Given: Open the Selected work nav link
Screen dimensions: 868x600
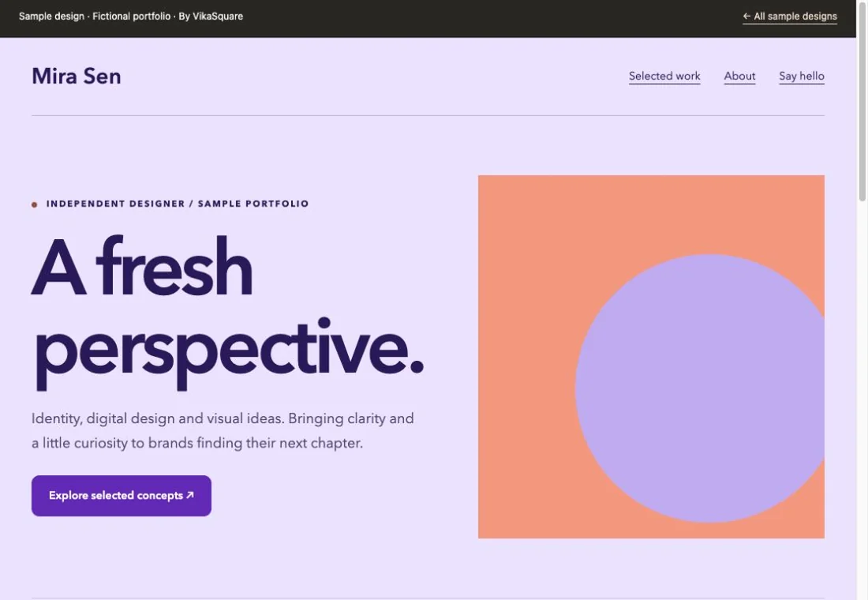Looking at the screenshot, I should (x=664, y=76).
